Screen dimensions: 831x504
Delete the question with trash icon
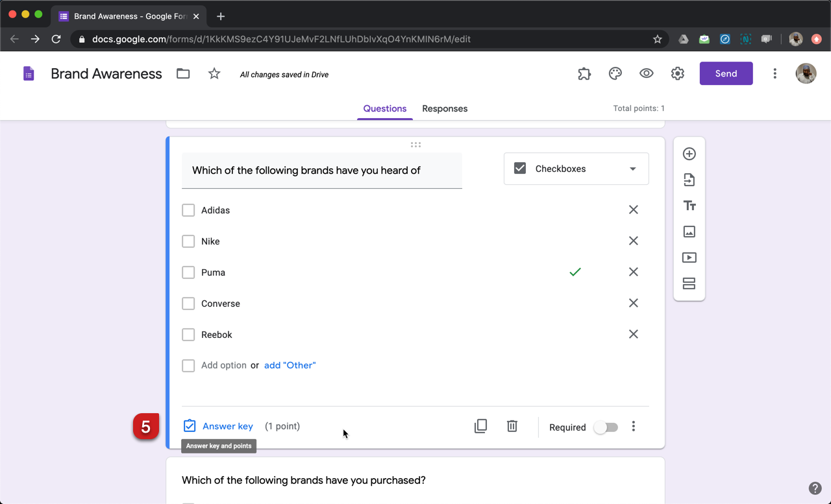512,426
